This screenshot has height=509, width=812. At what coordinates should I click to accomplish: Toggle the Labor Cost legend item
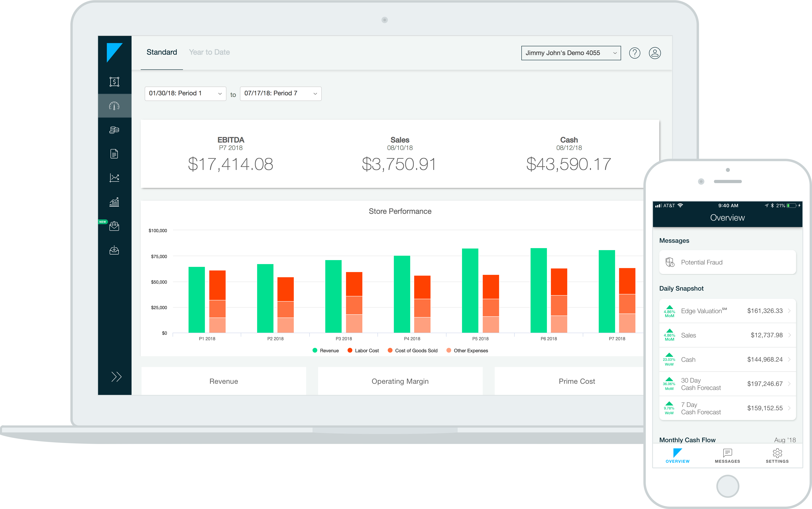point(363,350)
